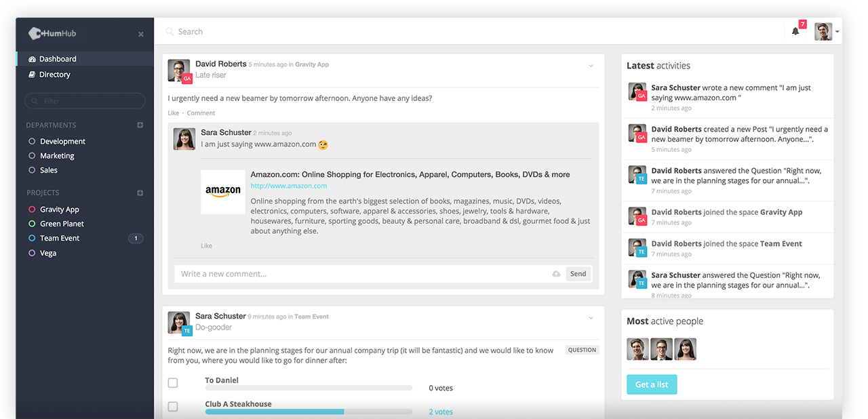Click the To Daniel vote progress bar

point(309,388)
